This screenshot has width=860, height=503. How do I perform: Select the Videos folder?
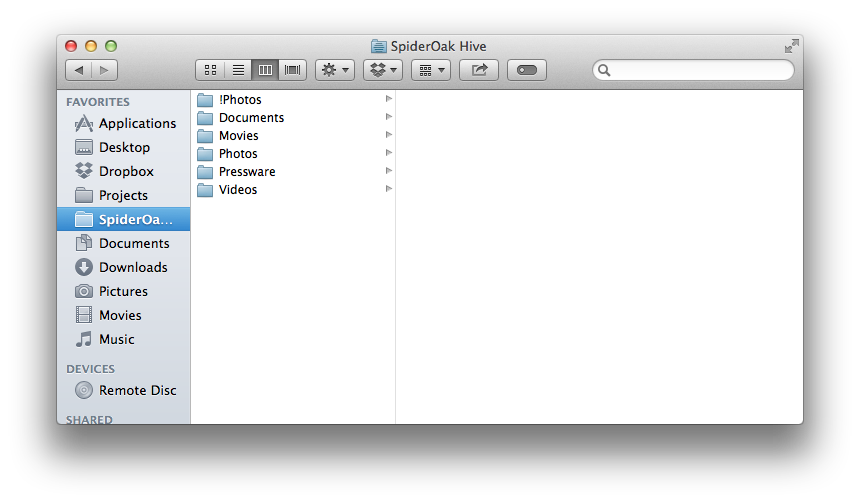point(295,189)
